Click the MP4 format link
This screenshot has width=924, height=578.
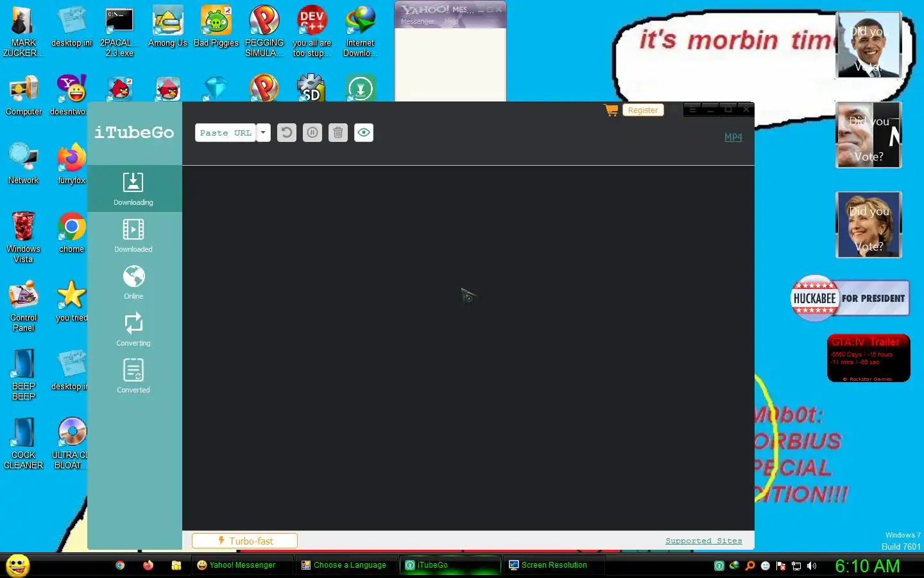(x=733, y=137)
